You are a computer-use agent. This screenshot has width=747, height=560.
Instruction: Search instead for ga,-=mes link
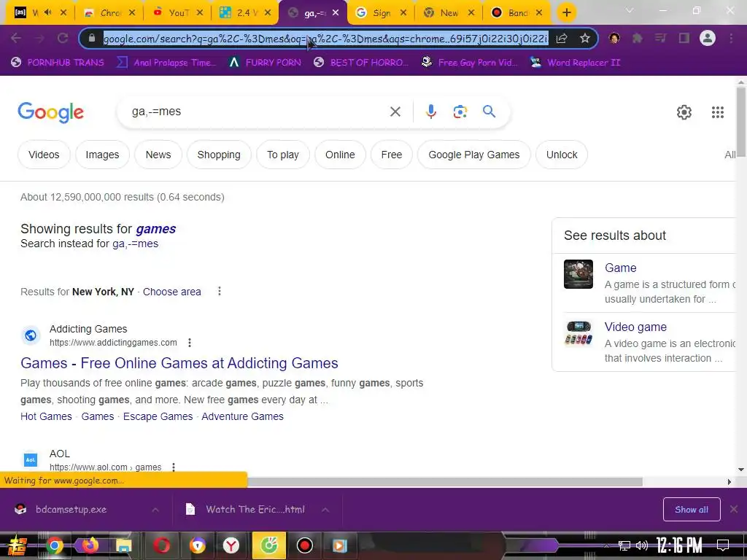[x=135, y=244]
